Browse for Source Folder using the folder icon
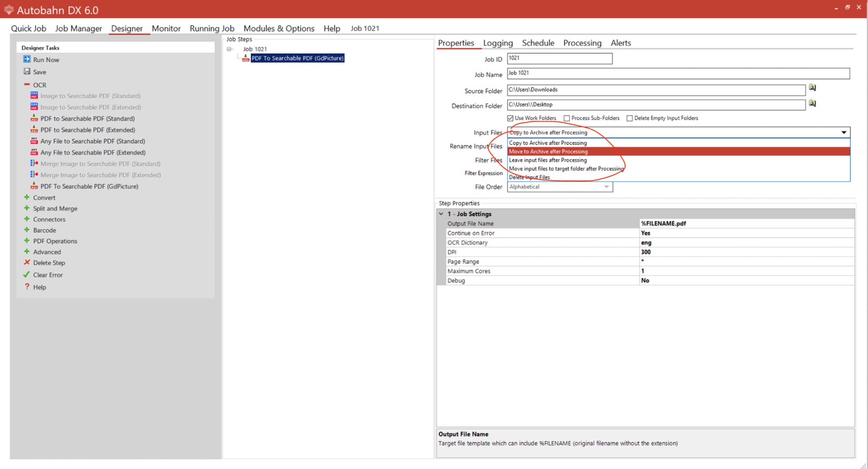 (x=812, y=88)
